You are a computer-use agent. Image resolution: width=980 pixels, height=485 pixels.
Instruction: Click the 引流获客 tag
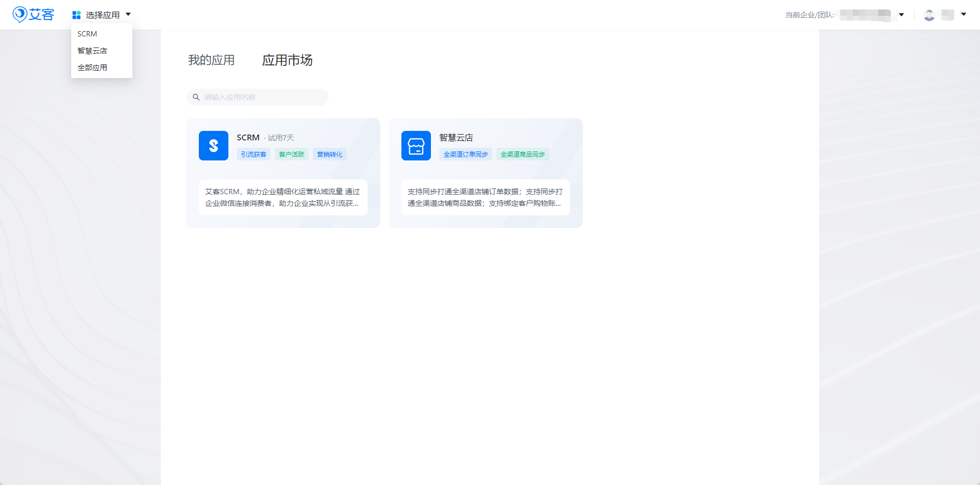tap(254, 154)
